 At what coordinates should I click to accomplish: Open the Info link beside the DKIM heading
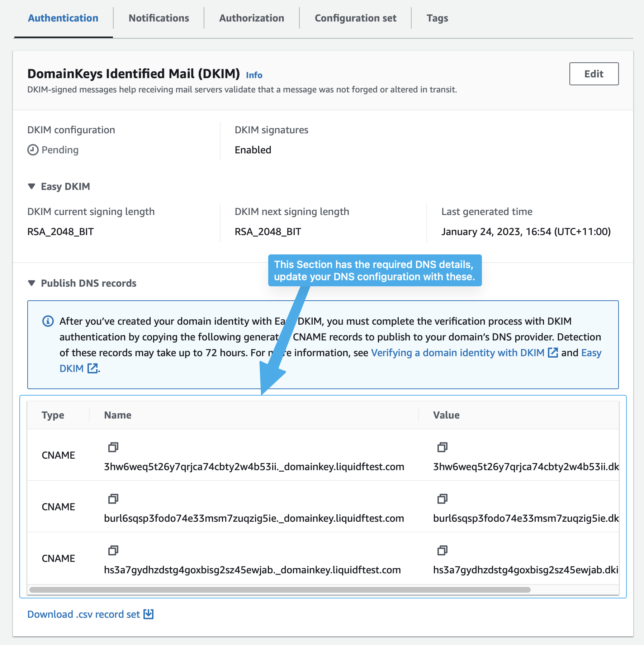tap(254, 75)
